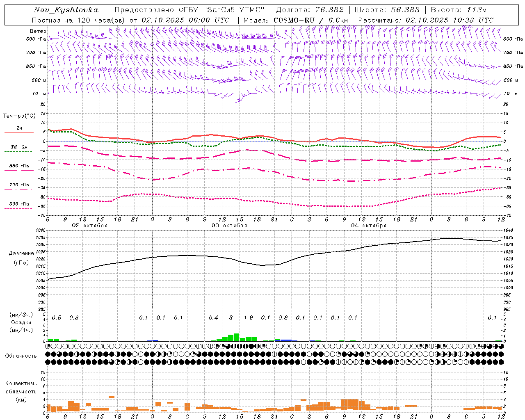Click the red '2м' temperature legend entry
The width and height of the screenshot is (525, 420).
click(19, 128)
